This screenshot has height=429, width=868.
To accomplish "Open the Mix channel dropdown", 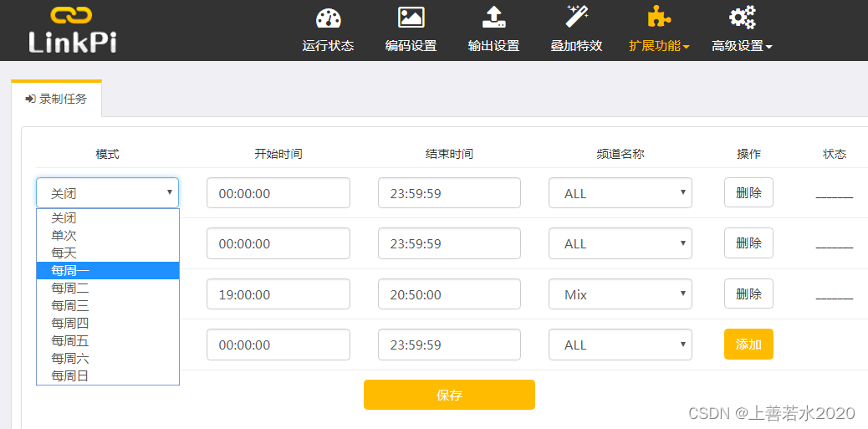I will pyautogui.click(x=620, y=294).
